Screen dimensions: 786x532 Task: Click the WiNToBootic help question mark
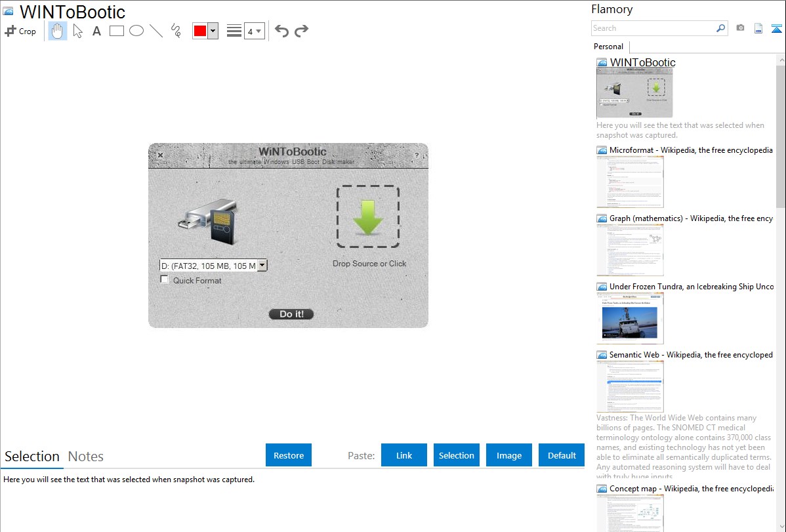(x=417, y=155)
